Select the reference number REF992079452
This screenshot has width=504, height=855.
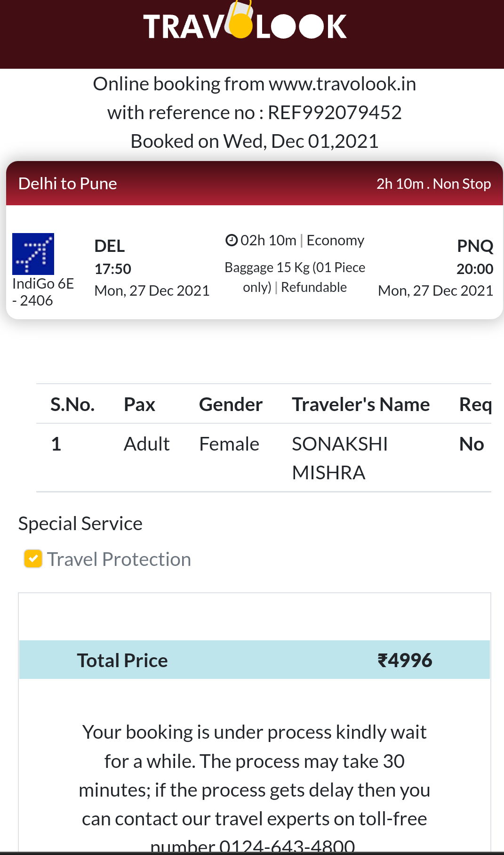coord(334,113)
